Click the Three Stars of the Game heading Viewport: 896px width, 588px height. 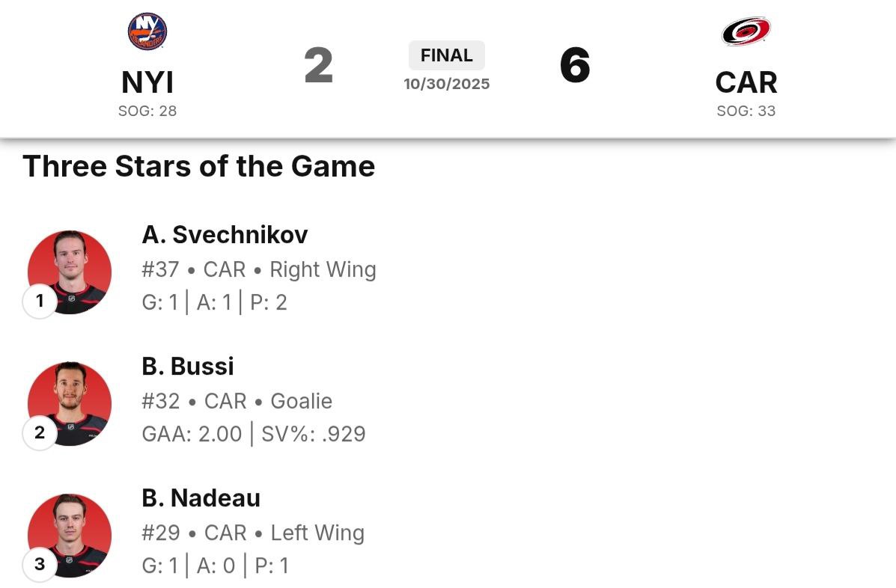(198, 166)
